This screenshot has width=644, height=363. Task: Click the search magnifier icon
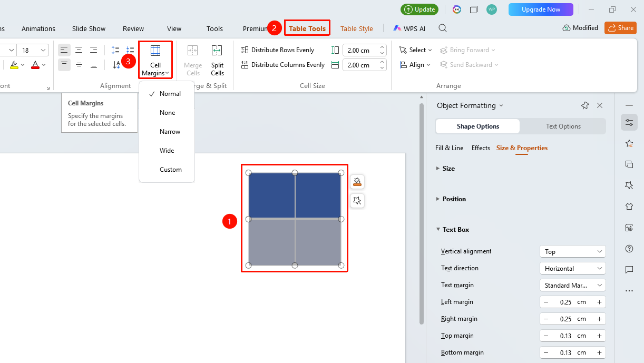click(x=443, y=28)
